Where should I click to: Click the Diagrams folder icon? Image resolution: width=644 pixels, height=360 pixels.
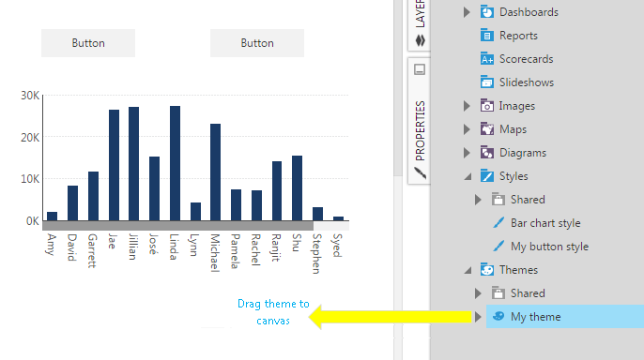[x=486, y=153]
